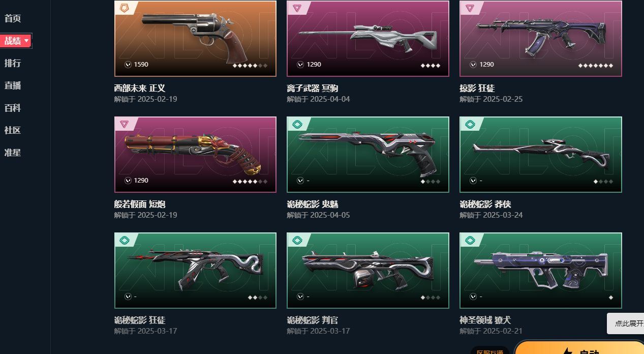Open 百科 in the sidebar
The image size is (644, 354).
pos(13,108)
